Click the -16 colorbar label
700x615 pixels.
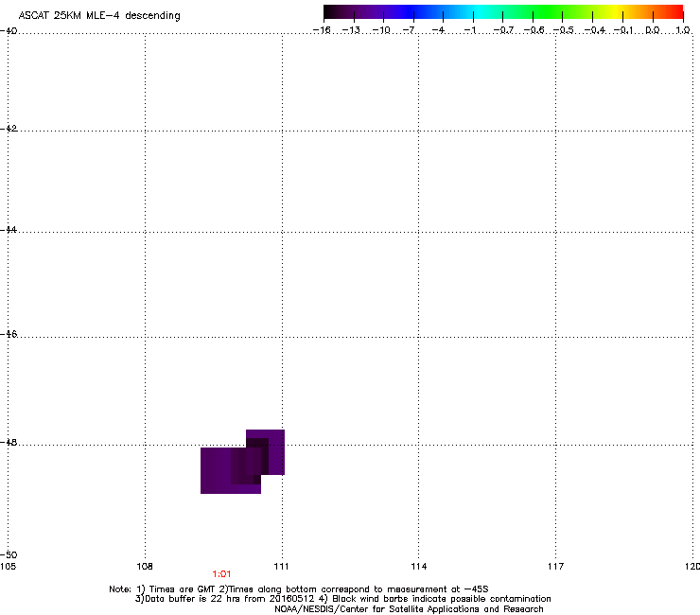pos(322,30)
